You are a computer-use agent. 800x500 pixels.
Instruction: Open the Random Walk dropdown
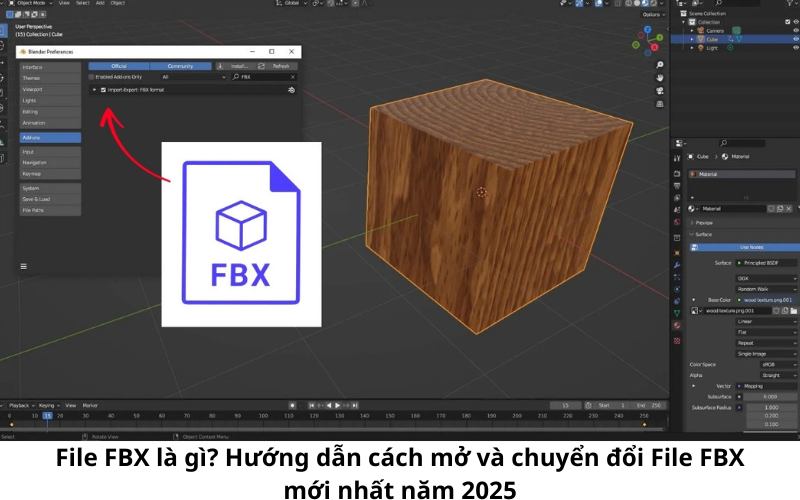point(766,289)
